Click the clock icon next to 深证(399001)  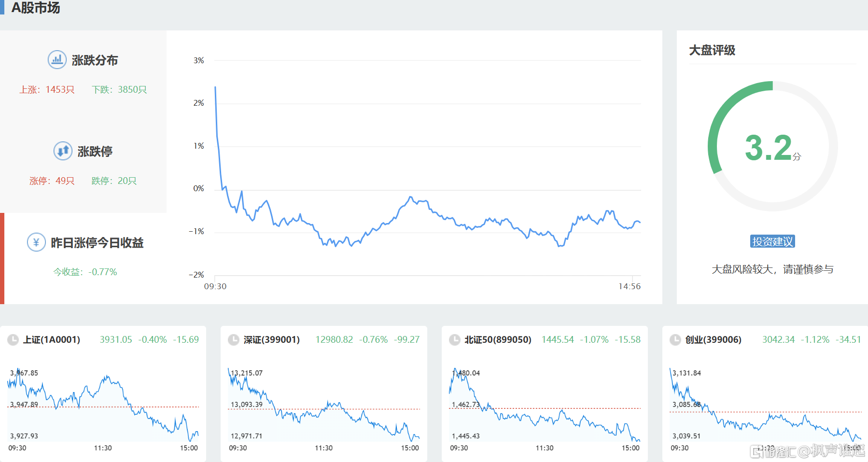[x=234, y=340]
